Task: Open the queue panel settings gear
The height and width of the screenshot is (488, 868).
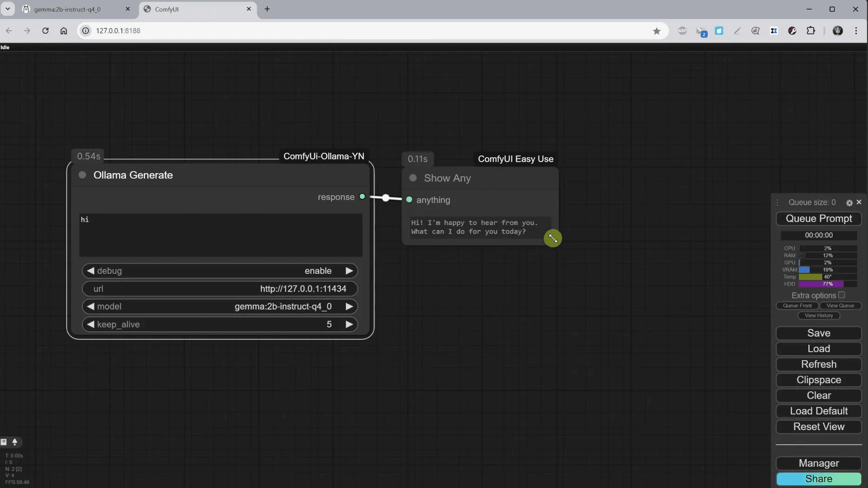Action: coord(849,203)
